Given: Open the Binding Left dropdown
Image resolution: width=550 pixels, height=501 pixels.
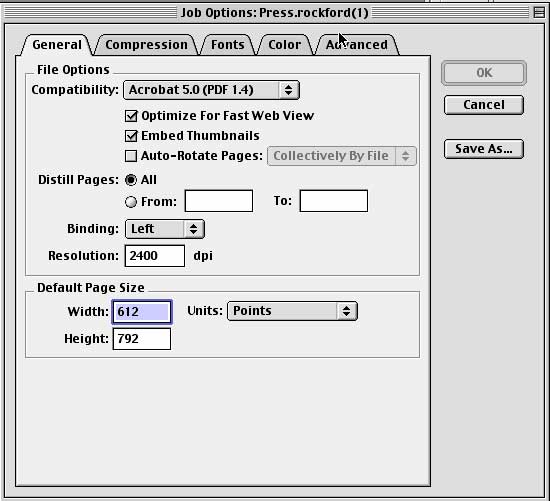Looking at the screenshot, I should [165, 229].
